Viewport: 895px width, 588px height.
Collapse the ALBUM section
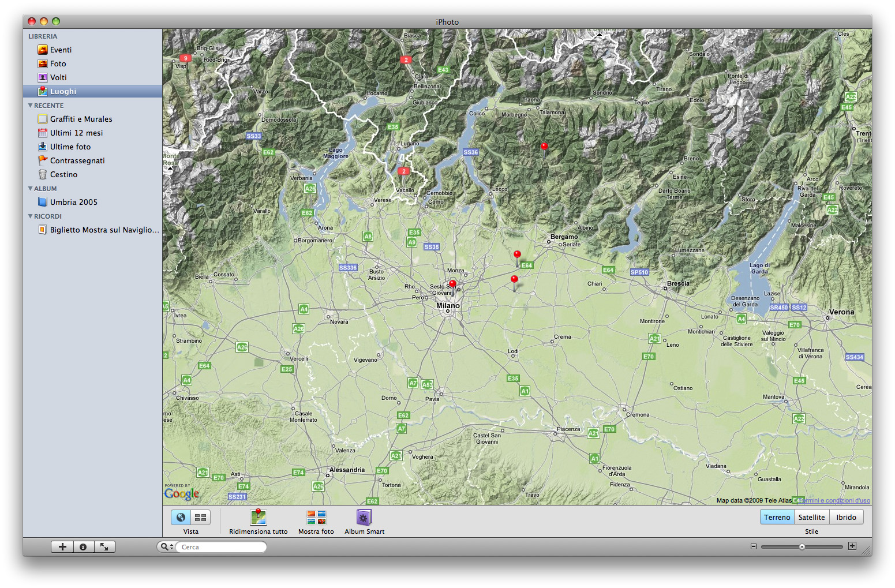click(x=31, y=189)
